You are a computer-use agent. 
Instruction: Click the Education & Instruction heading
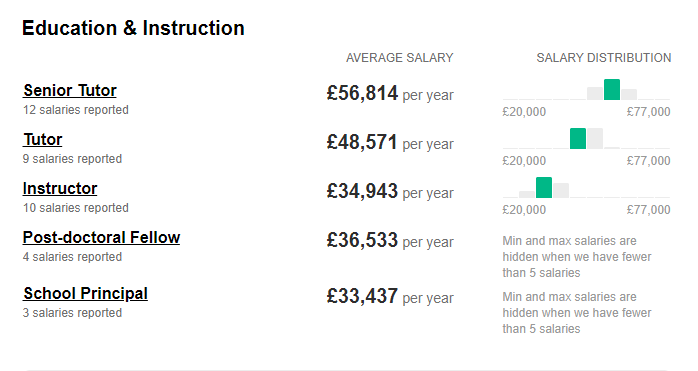click(x=134, y=28)
